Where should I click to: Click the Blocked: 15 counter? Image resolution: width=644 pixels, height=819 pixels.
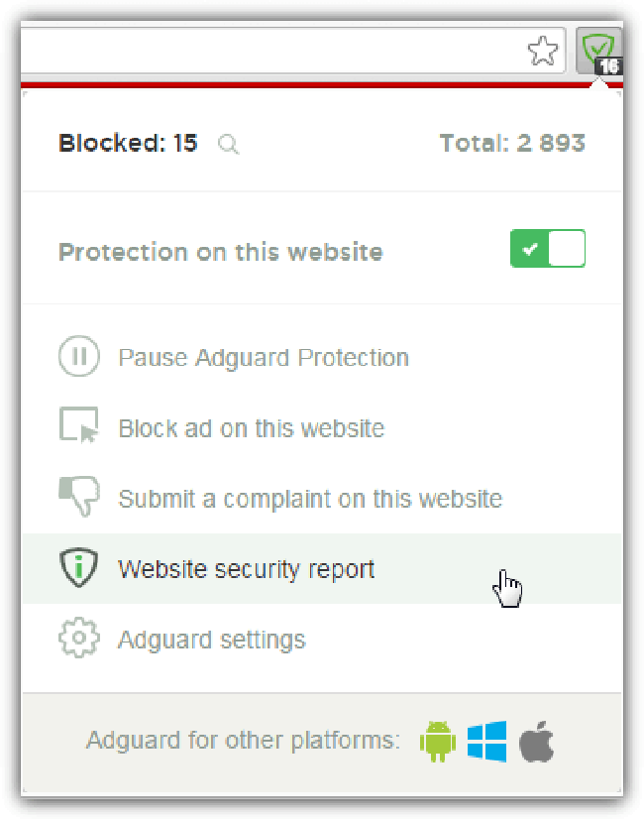128,144
